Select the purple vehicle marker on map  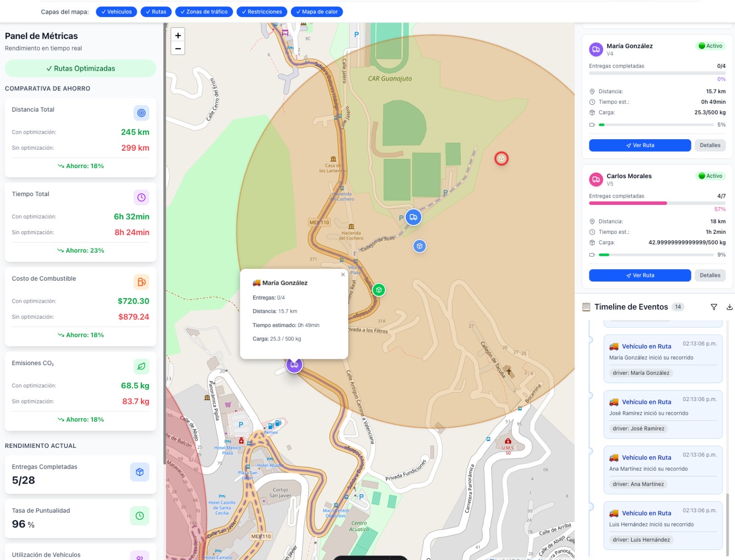294,365
